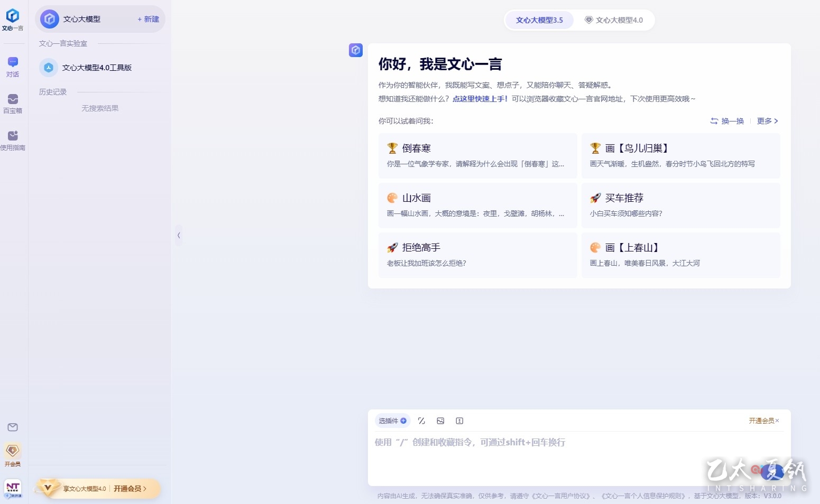Click the 无搜索结果 history text

[x=100, y=108]
